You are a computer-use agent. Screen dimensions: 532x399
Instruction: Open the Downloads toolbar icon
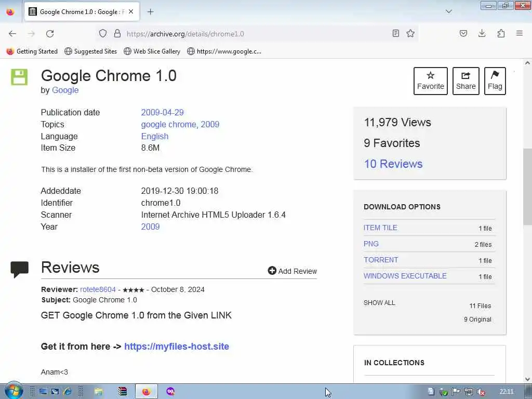click(482, 33)
